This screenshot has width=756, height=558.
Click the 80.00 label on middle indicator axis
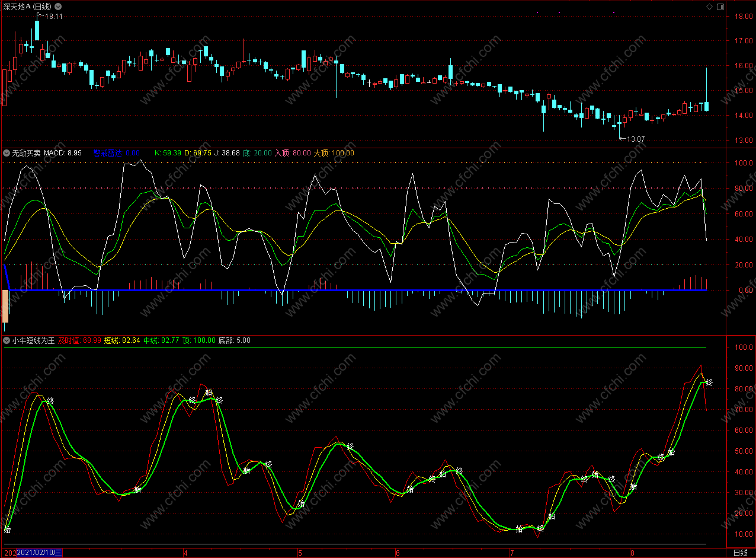coord(743,188)
